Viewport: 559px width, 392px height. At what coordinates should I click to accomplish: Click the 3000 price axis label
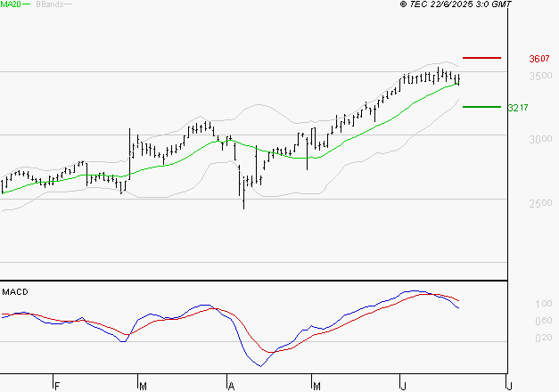point(540,139)
